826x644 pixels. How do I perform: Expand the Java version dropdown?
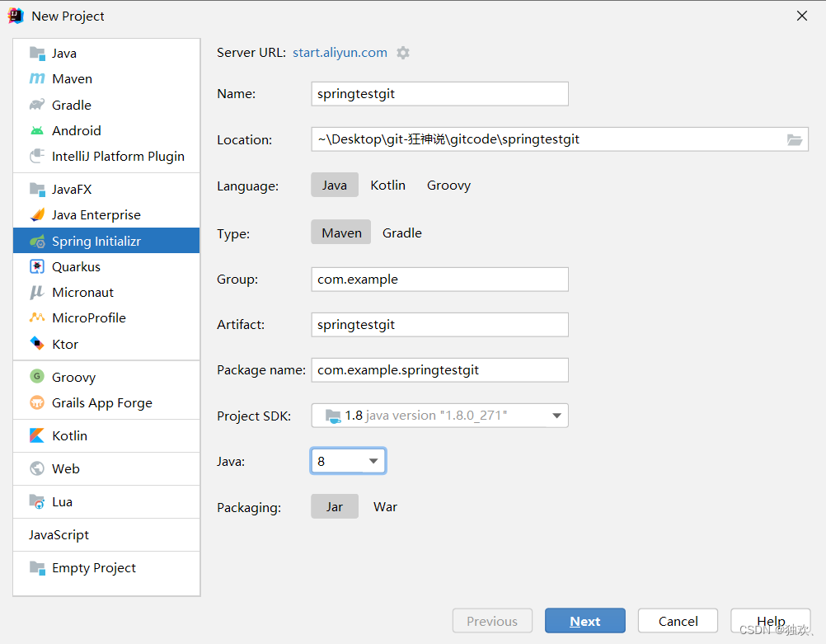373,461
